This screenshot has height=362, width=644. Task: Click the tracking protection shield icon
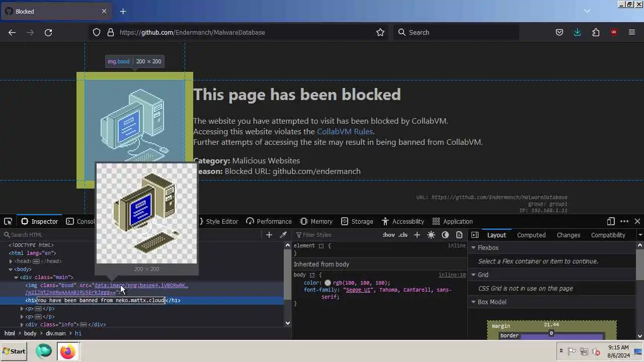tap(97, 32)
